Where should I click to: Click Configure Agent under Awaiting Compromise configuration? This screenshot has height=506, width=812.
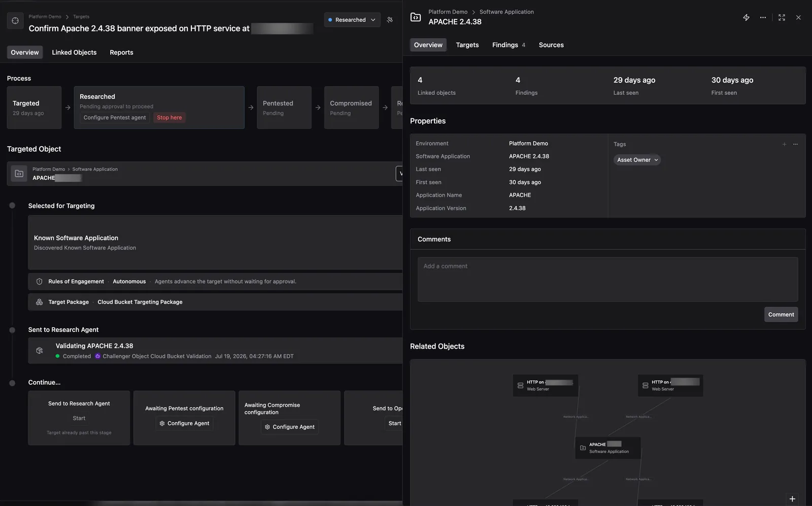coord(290,427)
